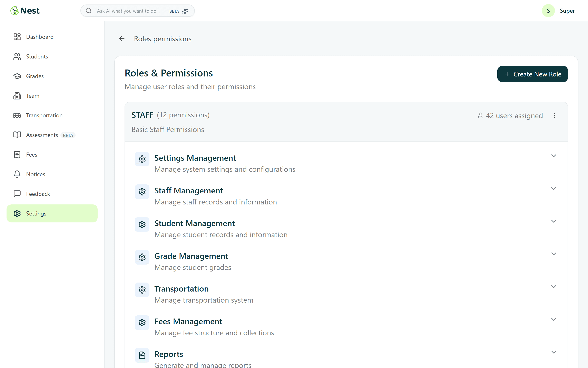The width and height of the screenshot is (588, 368).
Task: Expand the Reports section chevron
Action: pos(554,352)
